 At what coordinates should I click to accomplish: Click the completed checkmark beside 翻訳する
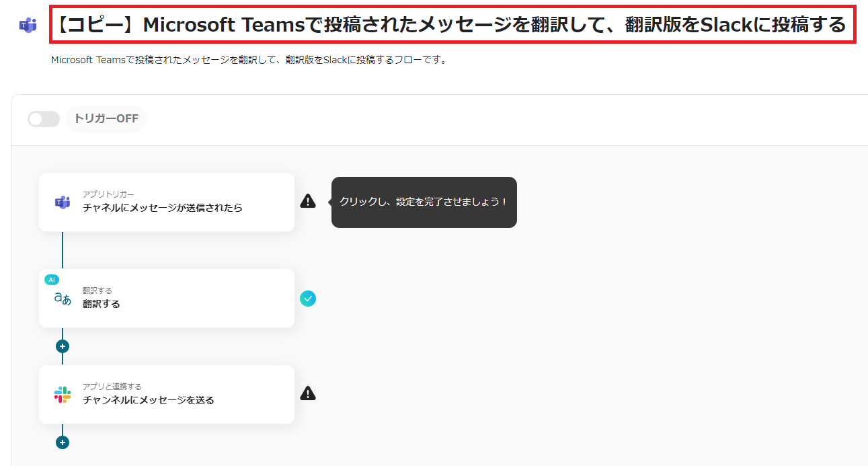[308, 299]
